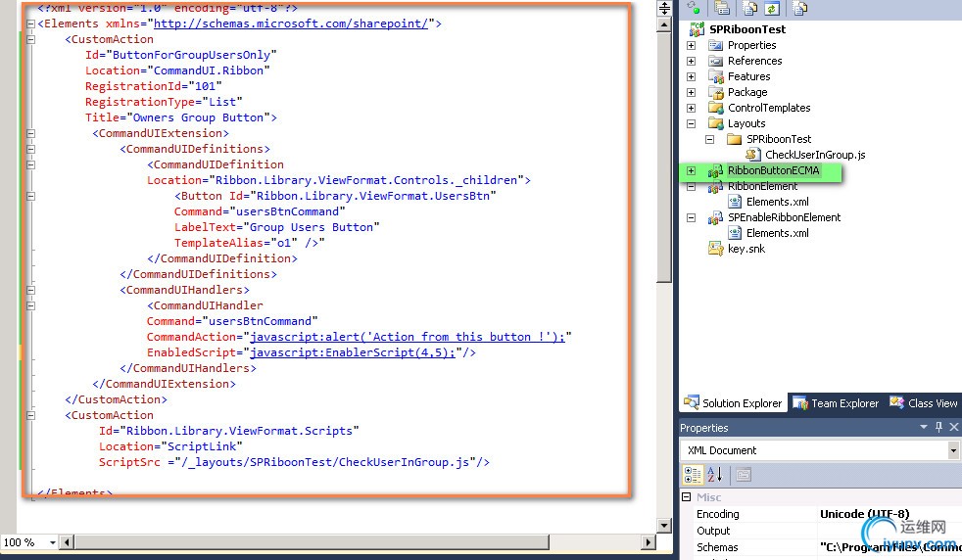Image resolution: width=962 pixels, height=560 pixels.
Task: Collapse the Layouts folder
Action: (x=692, y=124)
